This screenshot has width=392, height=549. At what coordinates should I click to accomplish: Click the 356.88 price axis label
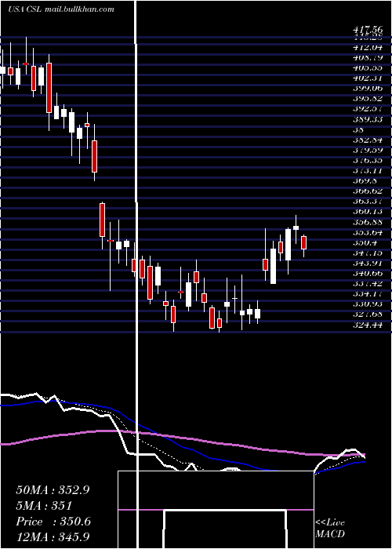coord(367,223)
